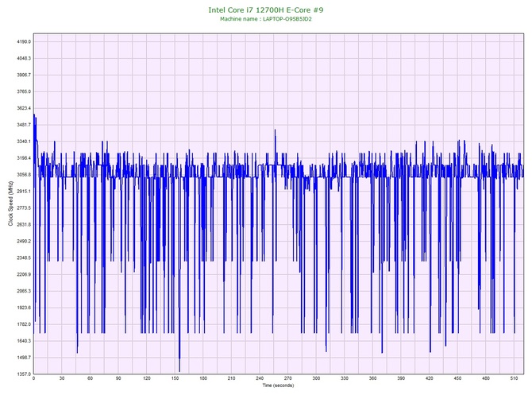Click the 420 tick on the time axis

[430, 378]
